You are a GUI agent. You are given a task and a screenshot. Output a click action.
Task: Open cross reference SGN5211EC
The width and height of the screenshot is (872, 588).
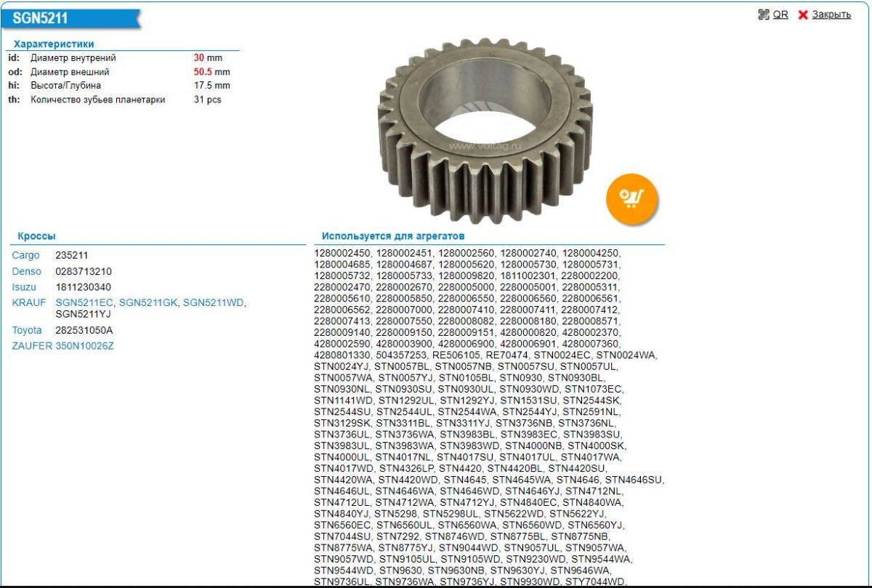point(84,302)
